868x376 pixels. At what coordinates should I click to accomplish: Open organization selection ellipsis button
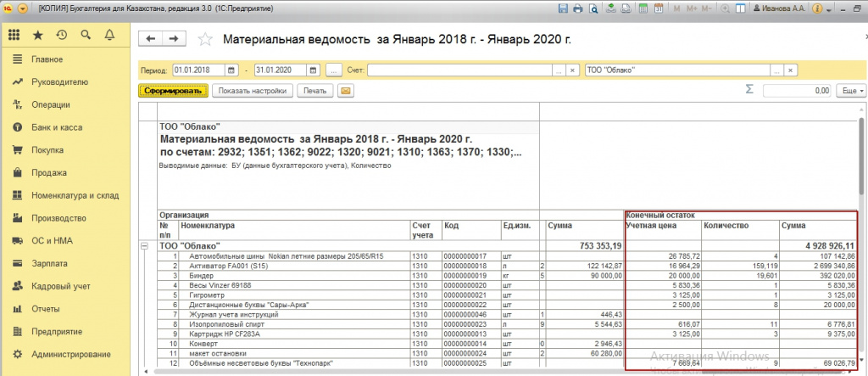tap(777, 70)
